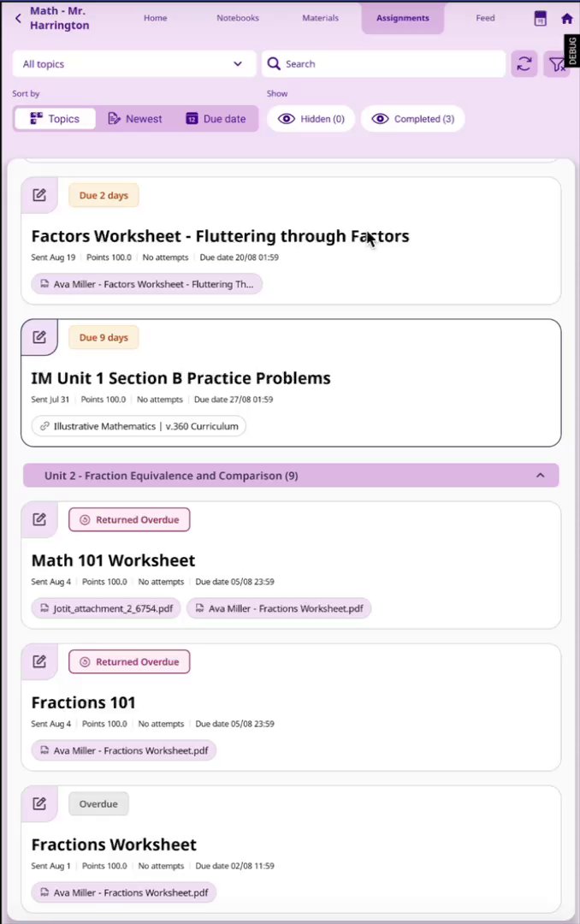This screenshot has height=924, width=580.
Task: Sort assignments by Newest
Action: click(135, 119)
